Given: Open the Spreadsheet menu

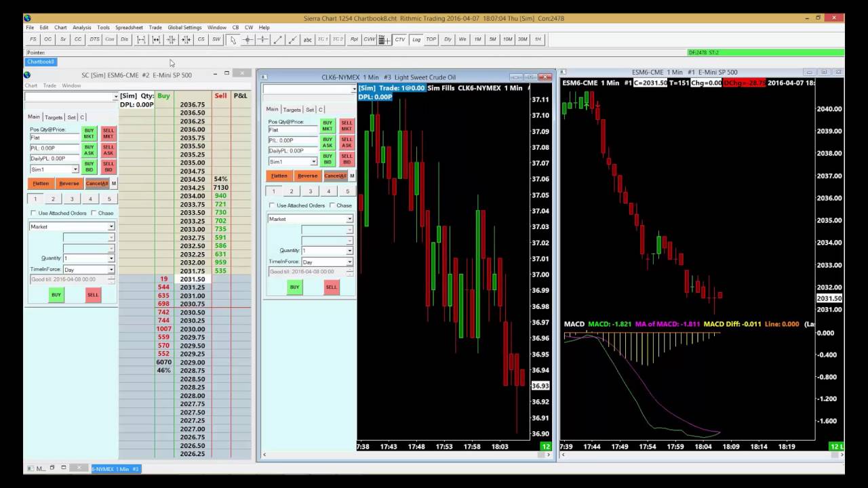Looking at the screenshot, I should (x=129, y=28).
